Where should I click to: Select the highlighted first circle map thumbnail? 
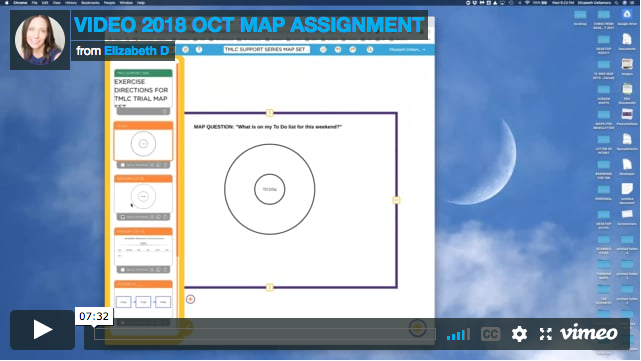143,141
